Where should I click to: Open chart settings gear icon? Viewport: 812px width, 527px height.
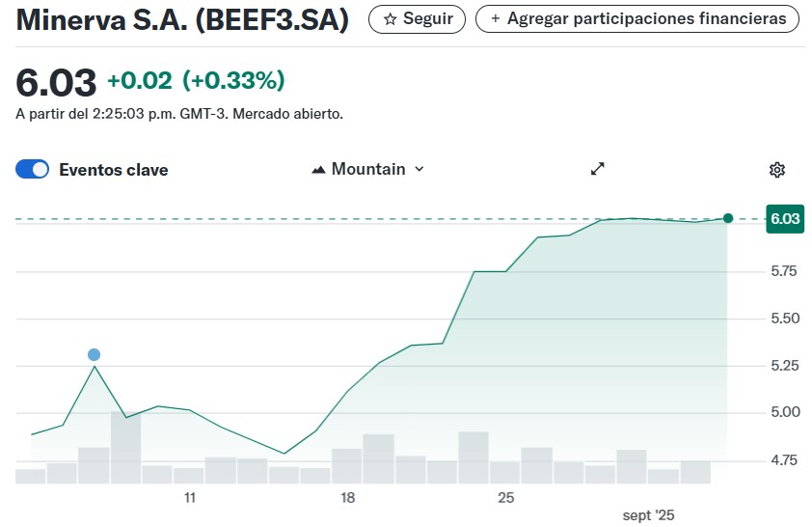776,170
